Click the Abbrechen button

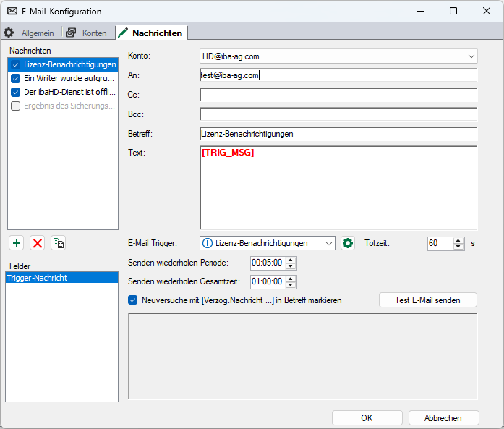click(443, 417)
